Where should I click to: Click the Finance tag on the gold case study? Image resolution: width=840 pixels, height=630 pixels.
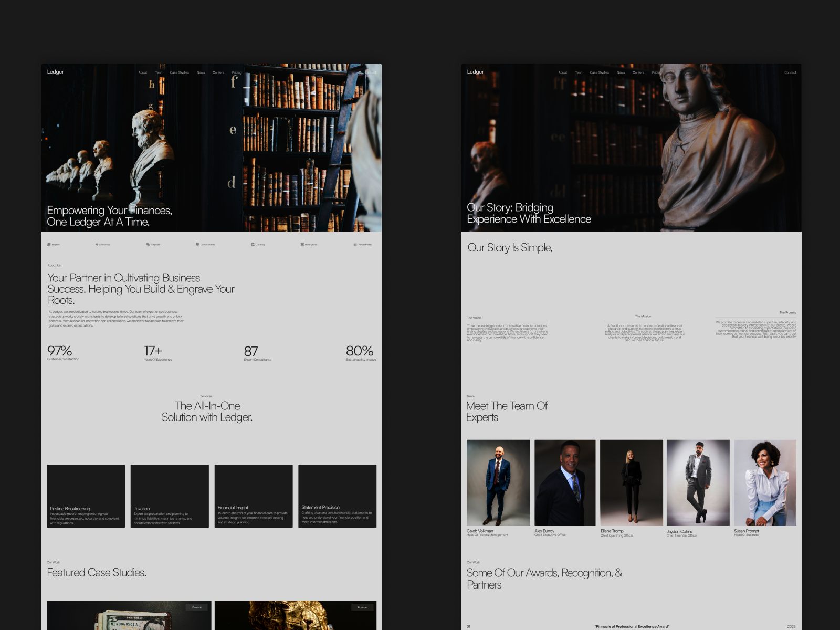click(x=362, y=607)
